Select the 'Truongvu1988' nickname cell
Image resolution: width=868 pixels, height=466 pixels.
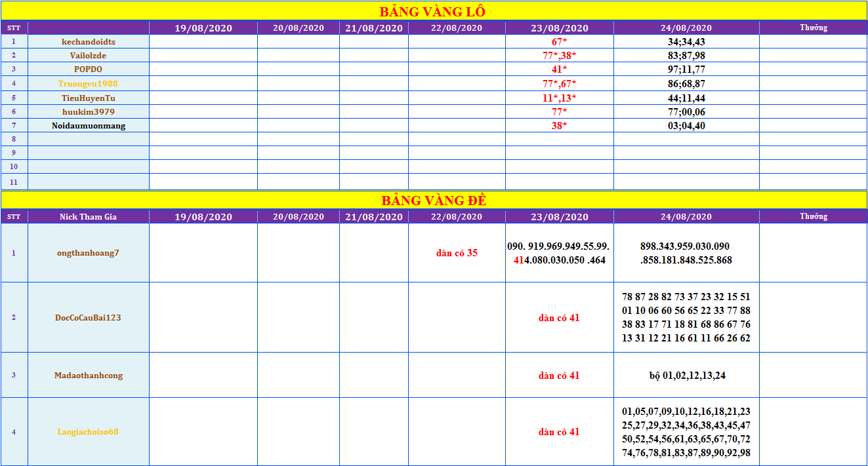point(89,83)
